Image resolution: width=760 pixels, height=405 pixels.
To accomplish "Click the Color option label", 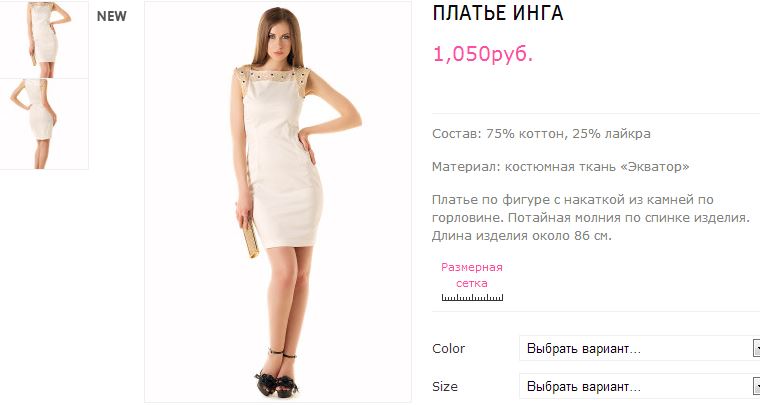I will tap(448, 348).
